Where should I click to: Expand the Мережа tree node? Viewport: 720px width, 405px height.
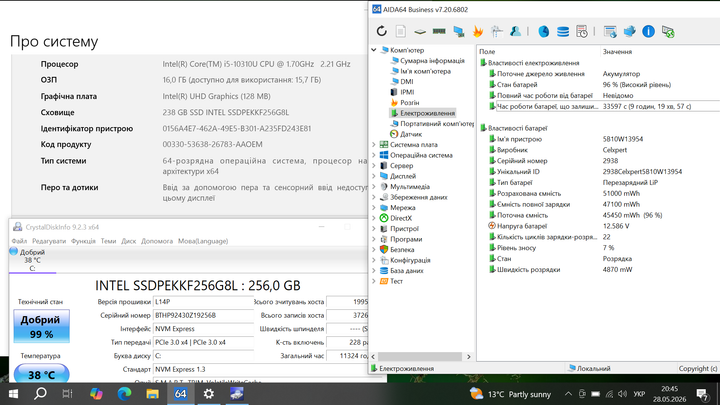(374, 208)
